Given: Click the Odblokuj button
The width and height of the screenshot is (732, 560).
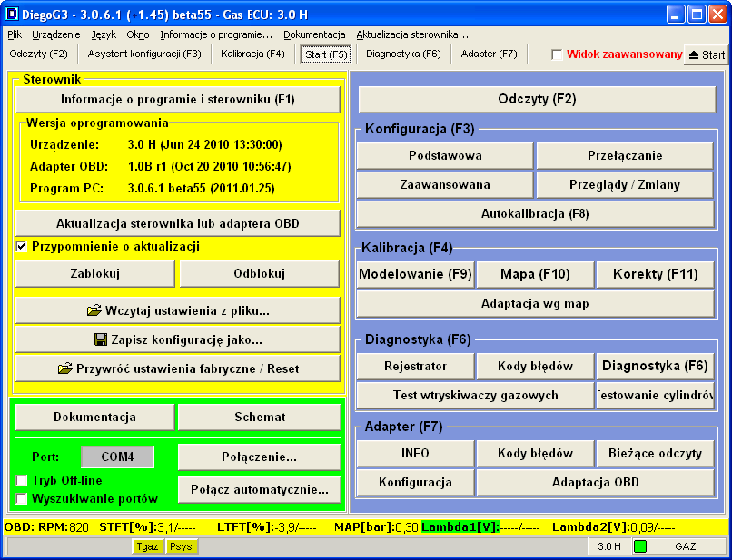Looking at the screenshot, I should [x=260, y=273].
